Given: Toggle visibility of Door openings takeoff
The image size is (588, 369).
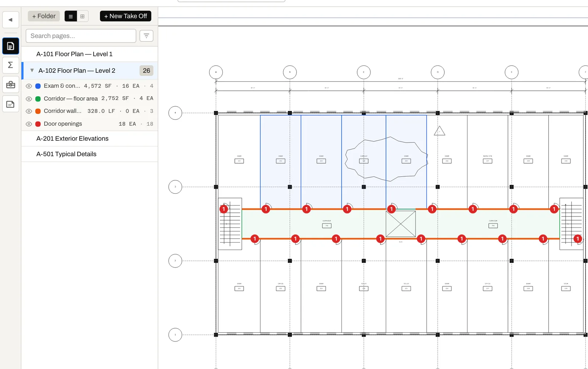Looking at the screenshot, I should tap(29, 124).
